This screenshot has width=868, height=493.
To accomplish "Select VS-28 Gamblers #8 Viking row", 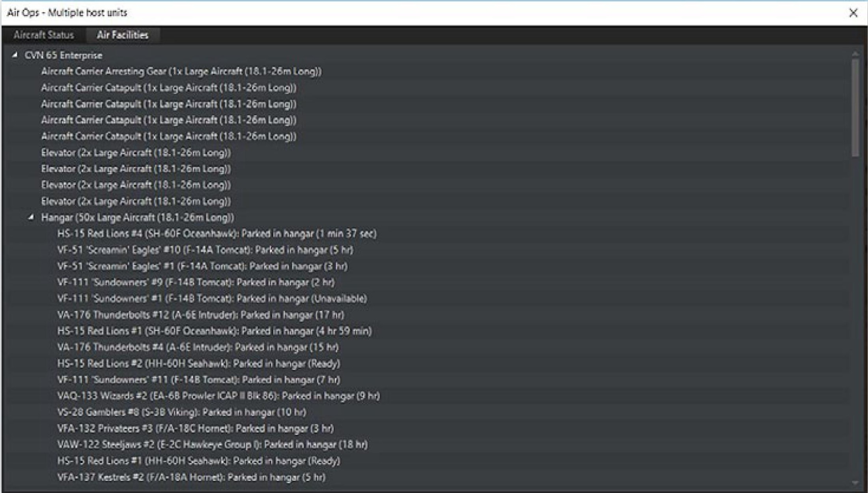I will [x=181, y=412].
